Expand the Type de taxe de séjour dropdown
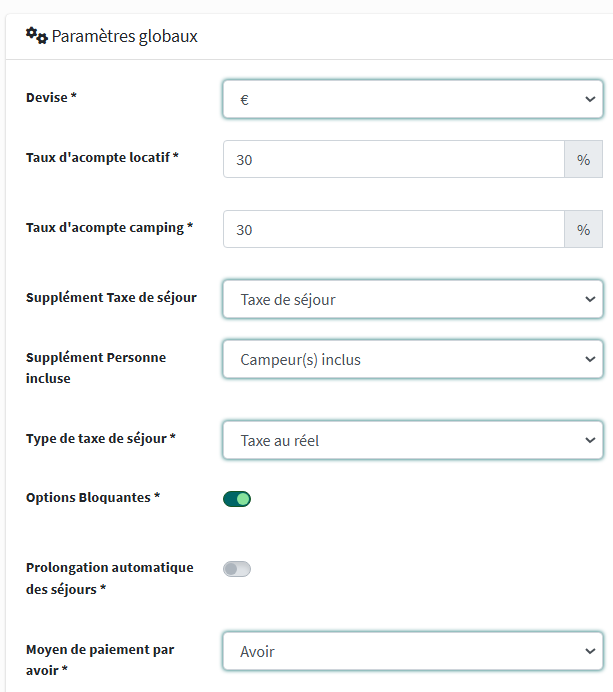Image resolution: width=613 pixels, height=692 pixels. click(x=413, y=439)
